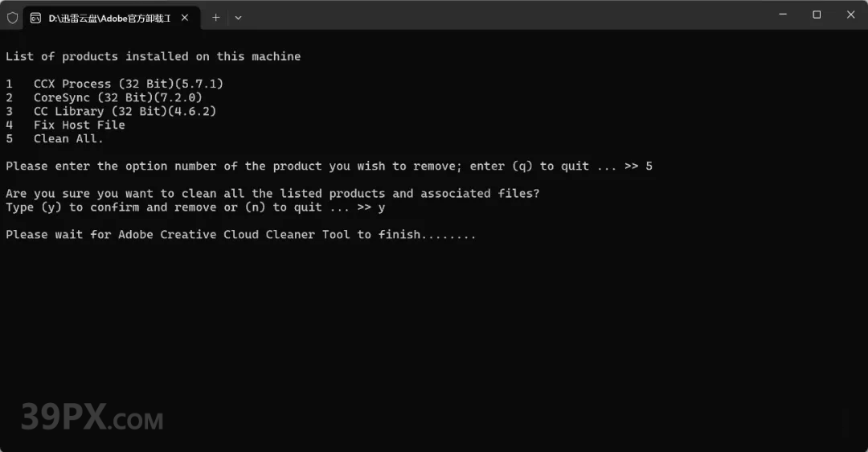Close the terminal window
This screenshot has height=452, width=868.
(x=851, y=14)
